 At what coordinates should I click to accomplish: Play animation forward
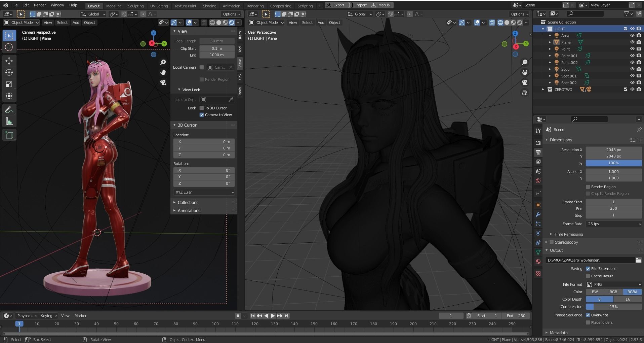click(x=273, y=316)
